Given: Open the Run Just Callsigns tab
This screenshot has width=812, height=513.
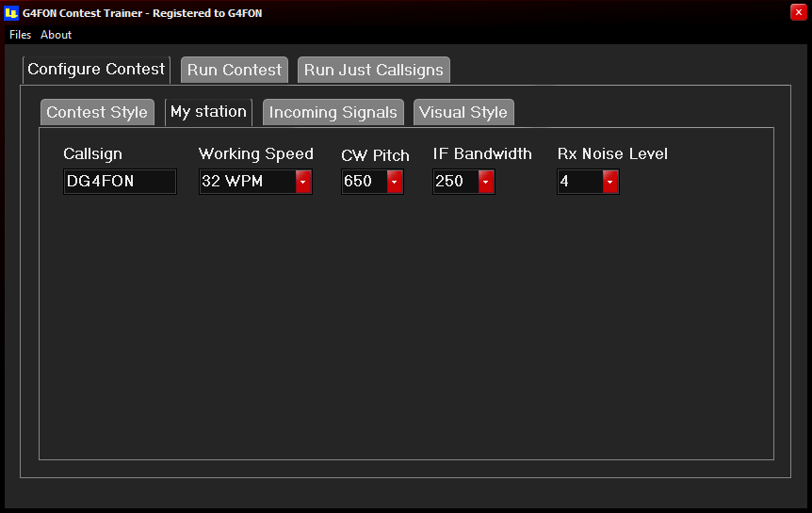Looking at the screenshot, I should (x=373, y=70).
